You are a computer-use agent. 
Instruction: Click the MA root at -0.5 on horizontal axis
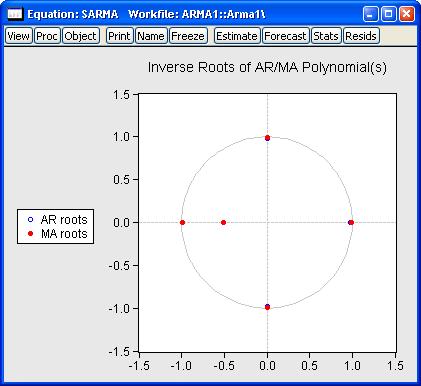pyautogui.click(x=224, y=222)
